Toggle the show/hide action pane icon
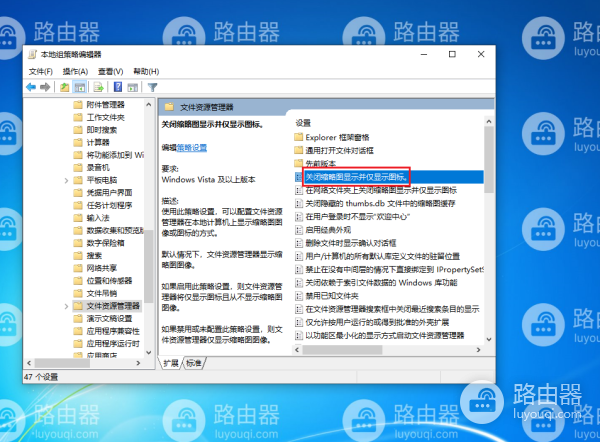This screenshot has width=600, height=442. pos(132,87)
